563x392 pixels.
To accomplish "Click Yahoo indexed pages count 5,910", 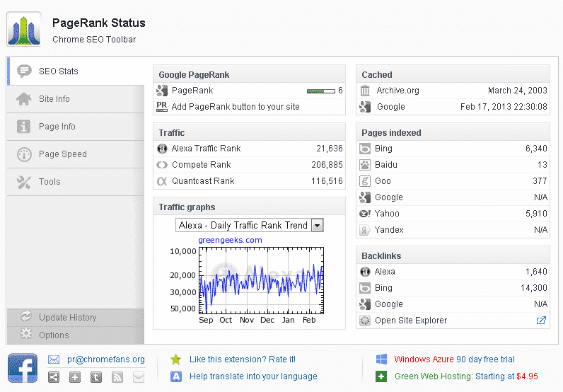I will pos(536,214).
